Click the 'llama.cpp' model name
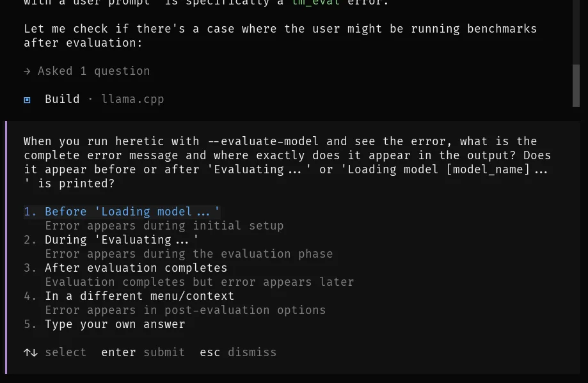The height and width of the screenshot is (383, 588). click(132, 99)
